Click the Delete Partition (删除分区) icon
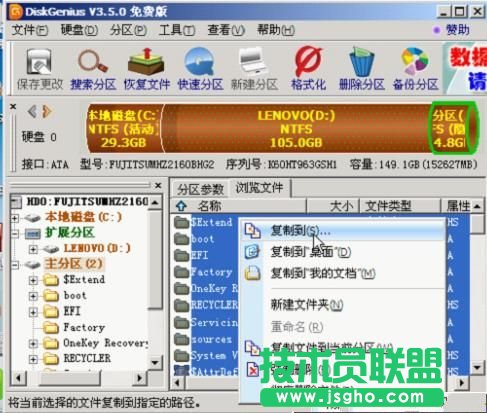 362,69
